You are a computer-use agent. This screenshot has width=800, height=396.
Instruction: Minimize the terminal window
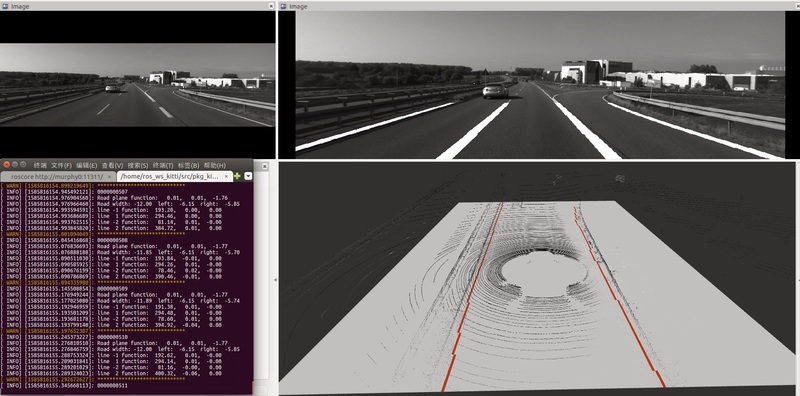(x=15, y=164)
